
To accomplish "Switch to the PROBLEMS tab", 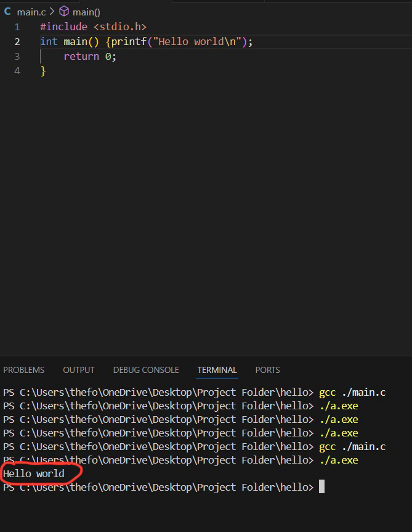I will 24,370.
